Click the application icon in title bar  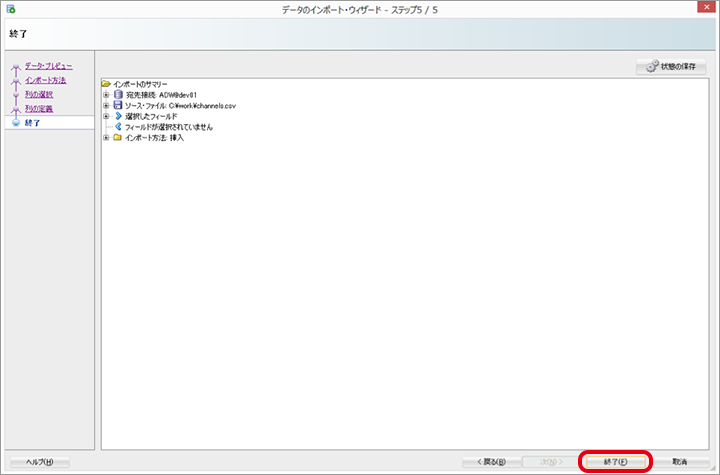[x=10, y=9]
